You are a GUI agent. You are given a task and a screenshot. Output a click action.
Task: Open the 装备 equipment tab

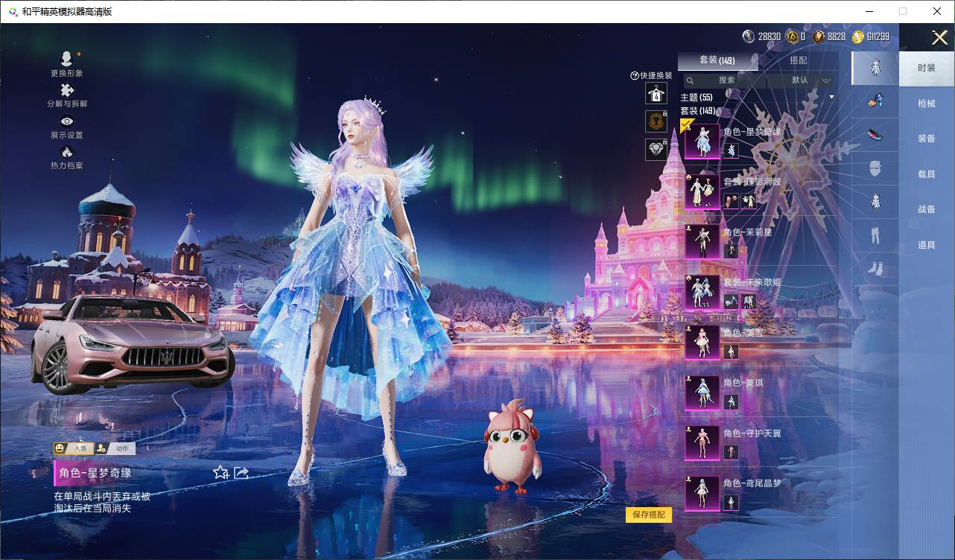coord(927,139)
